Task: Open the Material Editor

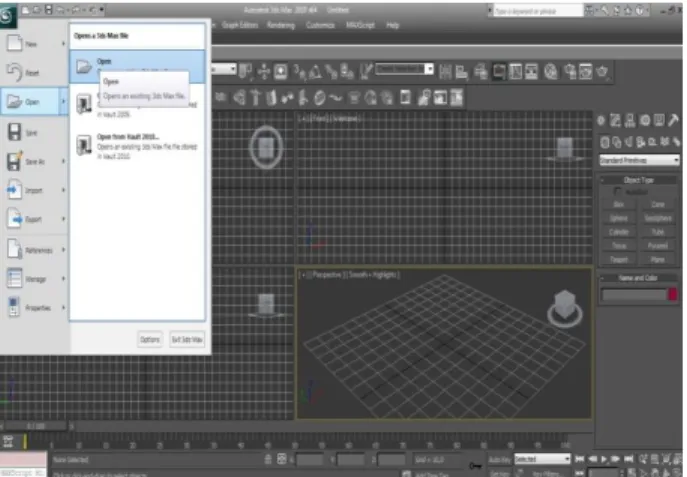Action: point(551,71)
